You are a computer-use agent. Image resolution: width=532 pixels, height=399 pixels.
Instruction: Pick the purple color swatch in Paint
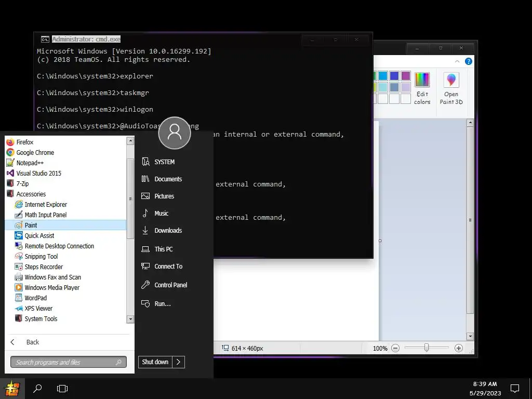pos(405,76)
